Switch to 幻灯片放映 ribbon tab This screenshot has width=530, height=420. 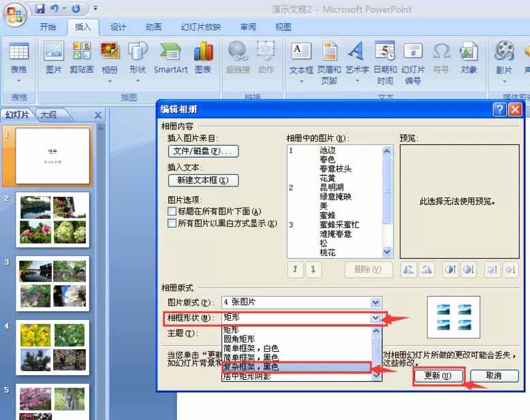click(201, 27)
